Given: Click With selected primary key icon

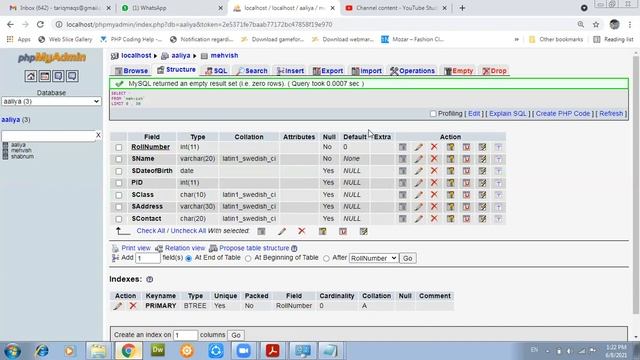Looking at the screenshot, I should pyautogui.click(x=322, y=231).
